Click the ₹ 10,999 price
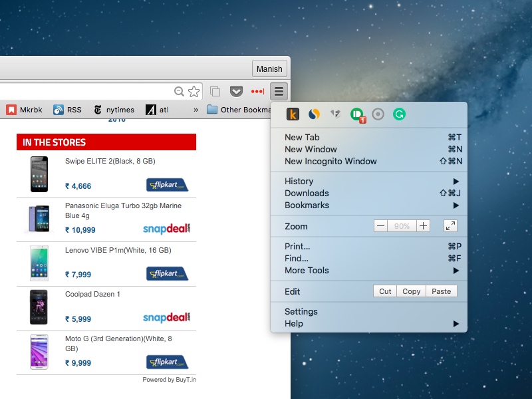This screenshot has height=399, width=532. tap(80, 230)
